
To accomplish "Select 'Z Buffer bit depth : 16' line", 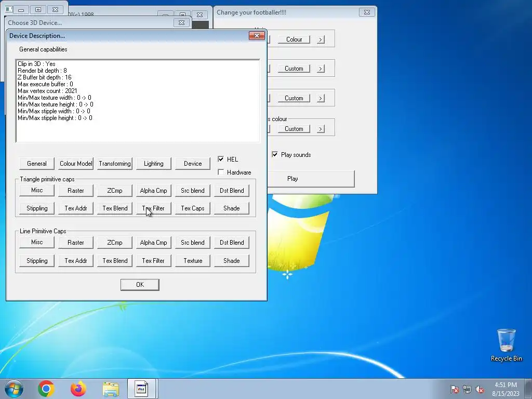I will click(x=45, y=77).
